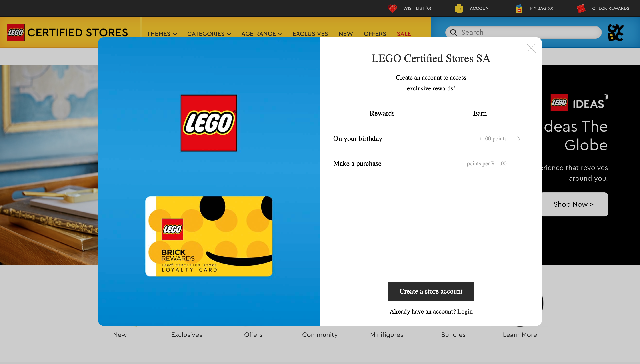Click the Brick Rewards loyalty card image
640x364 pixels.
click(209, 236)
